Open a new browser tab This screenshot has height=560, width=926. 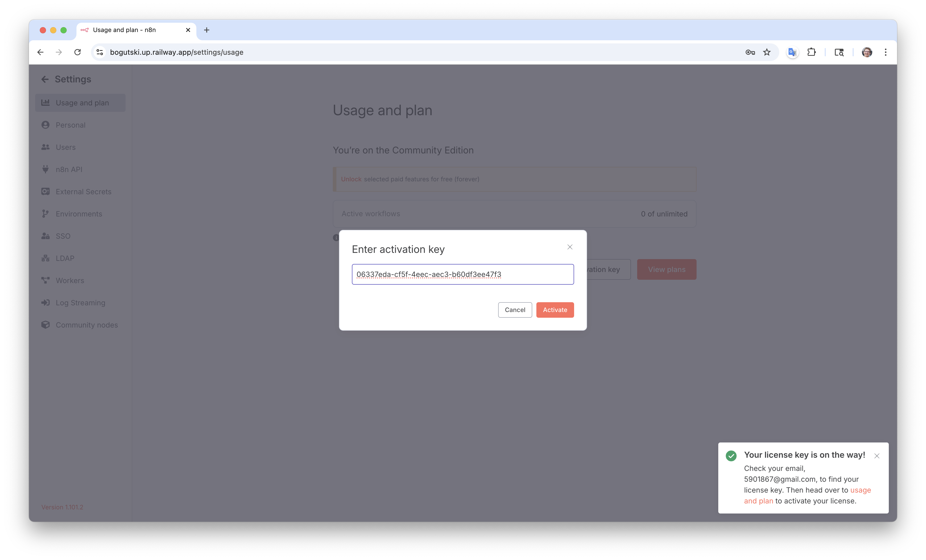206,30
